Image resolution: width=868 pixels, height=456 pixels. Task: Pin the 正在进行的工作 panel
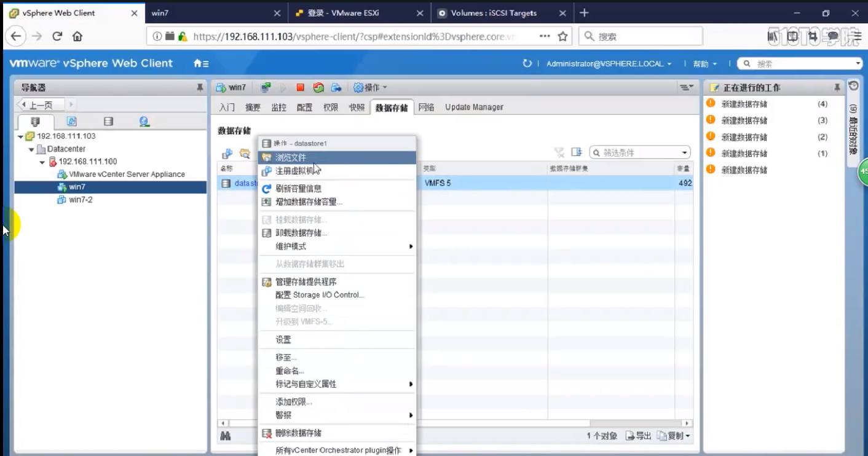click(x=837, y=88)
